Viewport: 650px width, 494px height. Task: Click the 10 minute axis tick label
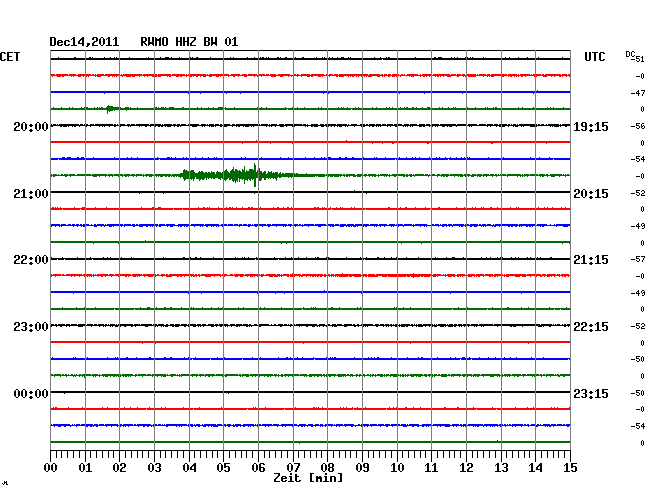[x=397, y=468]
